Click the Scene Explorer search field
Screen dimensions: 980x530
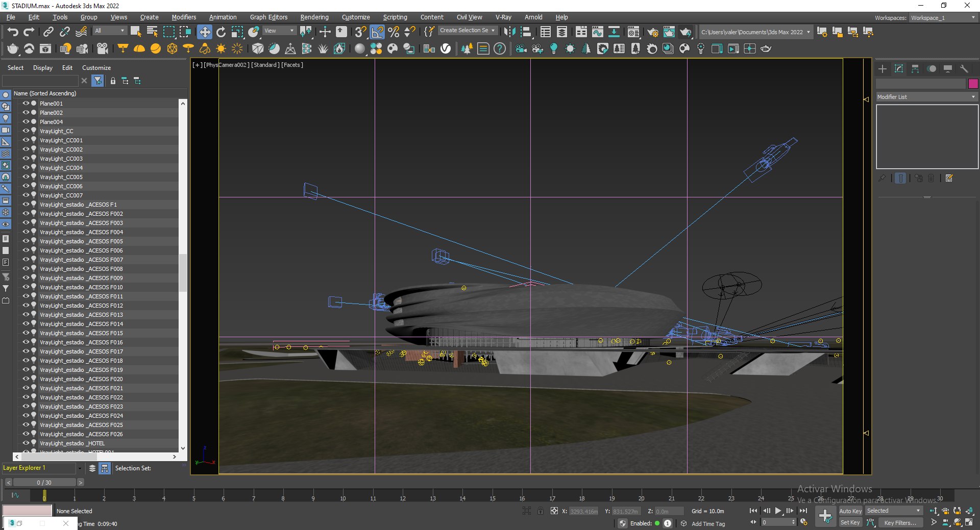coord(41,81)
